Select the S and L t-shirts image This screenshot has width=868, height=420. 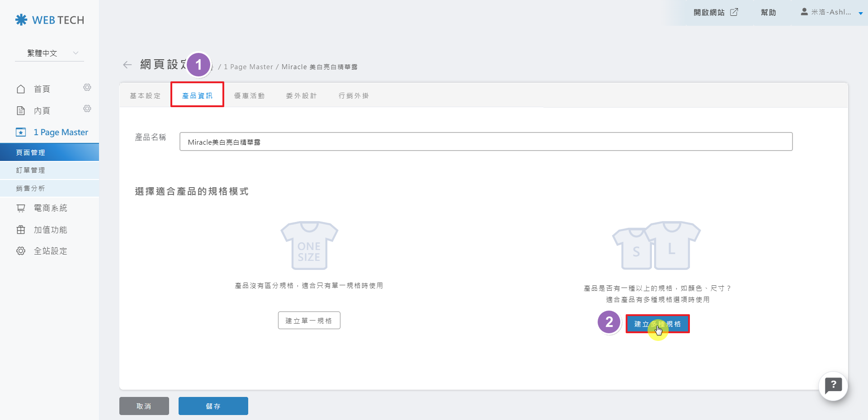pos(656,245)
